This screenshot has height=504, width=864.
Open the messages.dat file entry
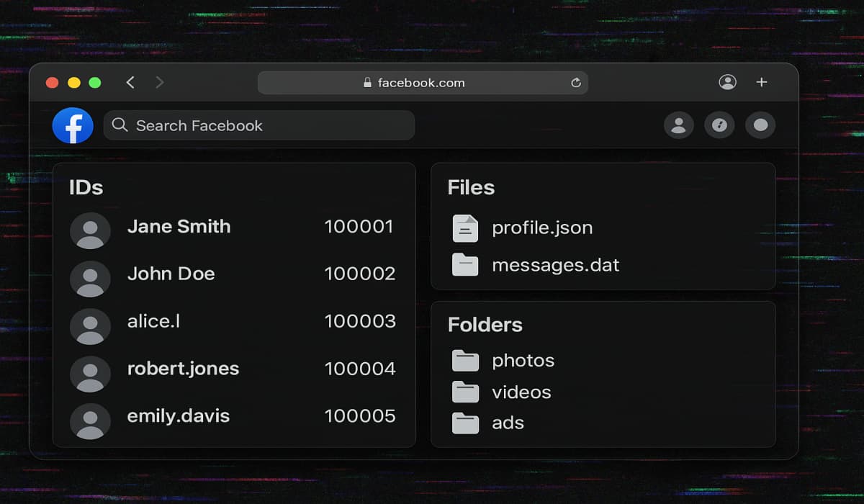[x=554, y=264]
